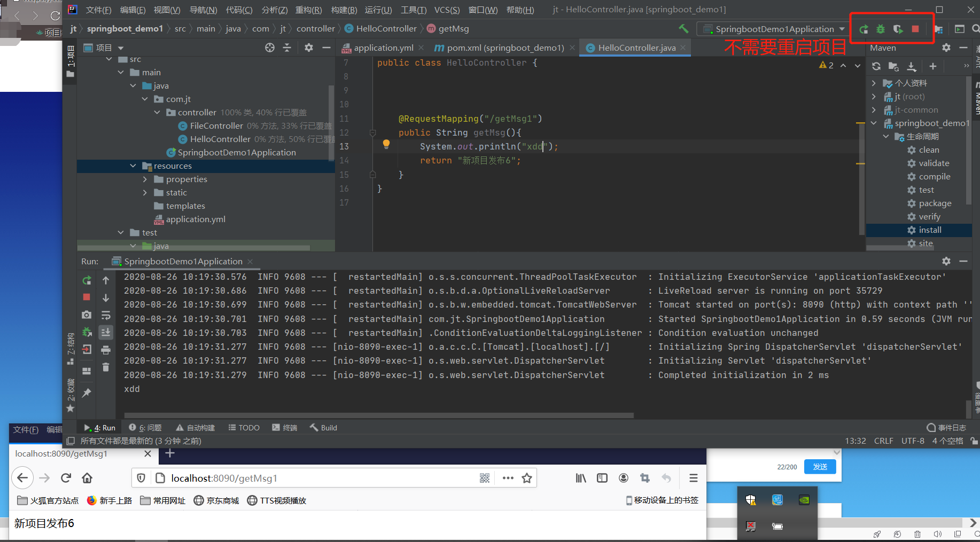Open the TODO tool window tab

click(x=244, y=428)
